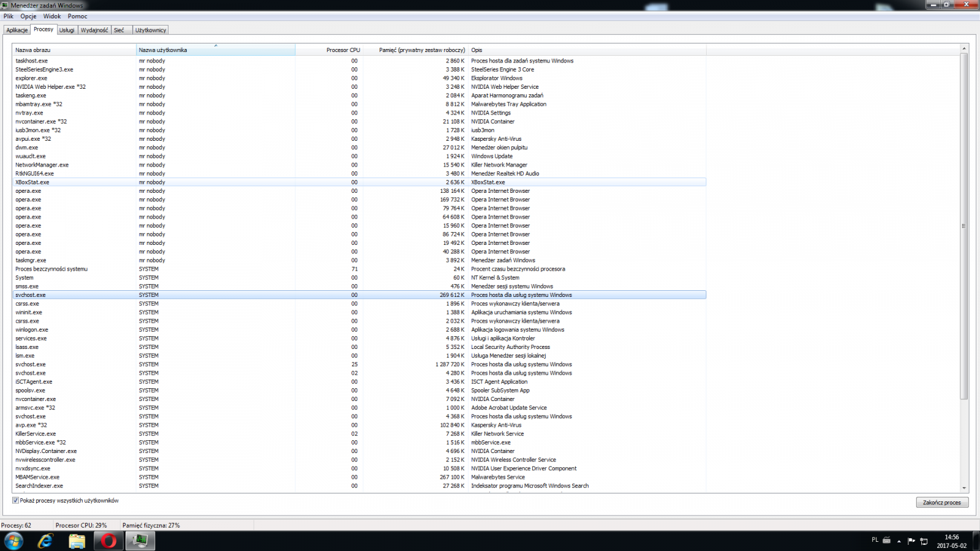Select XBoxStat.exe process row
This screenshot has height=551, width=980.
coord(360,182)
